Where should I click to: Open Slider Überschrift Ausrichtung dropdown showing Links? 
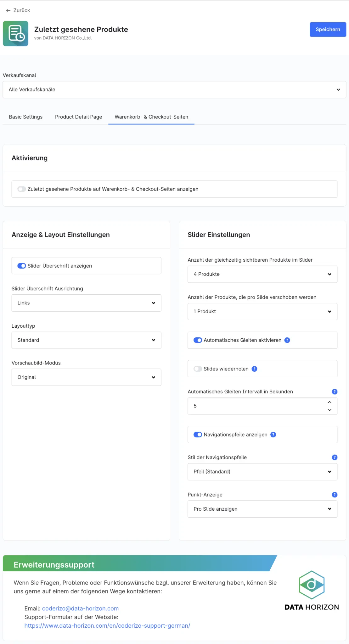click(x=86, y=303)
